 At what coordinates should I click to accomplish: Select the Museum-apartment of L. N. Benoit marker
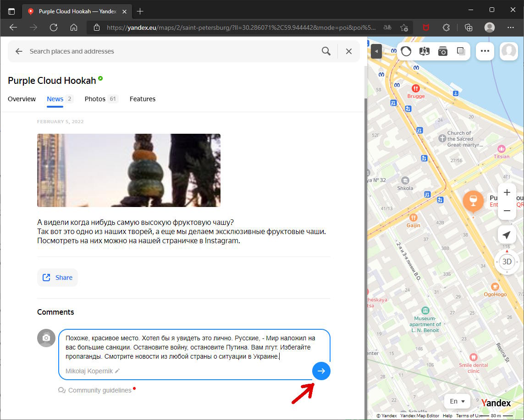coord(425,311)
